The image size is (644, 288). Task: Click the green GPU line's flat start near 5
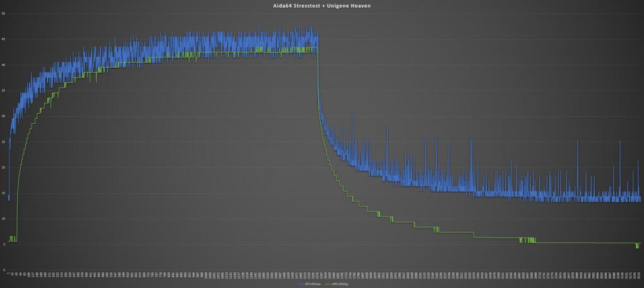coord(13,241)
